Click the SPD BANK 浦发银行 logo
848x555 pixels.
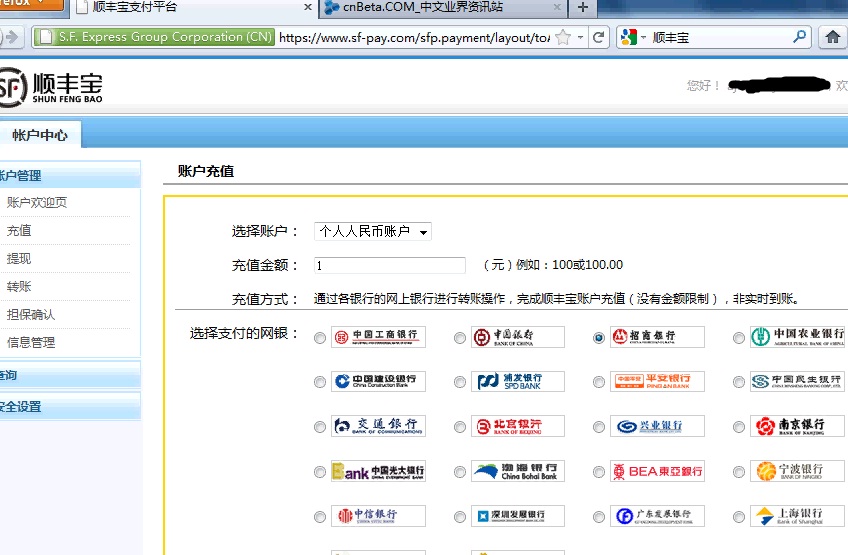518,381
